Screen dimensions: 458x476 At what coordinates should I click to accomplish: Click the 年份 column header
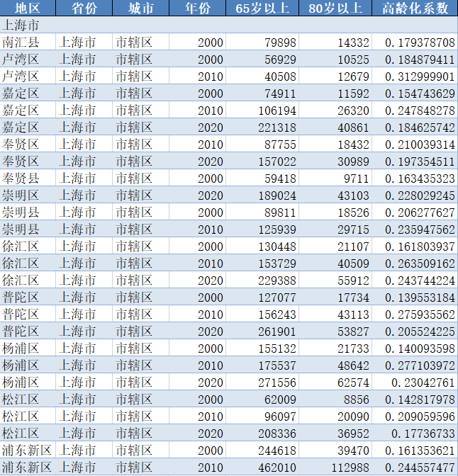198,8
